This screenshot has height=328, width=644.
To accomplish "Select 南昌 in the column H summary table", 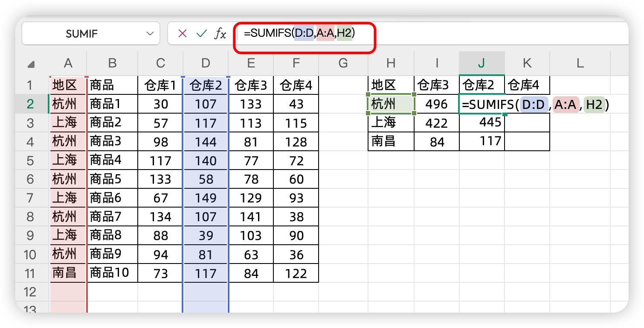I will pyautogui.click(x=391, y=142).
